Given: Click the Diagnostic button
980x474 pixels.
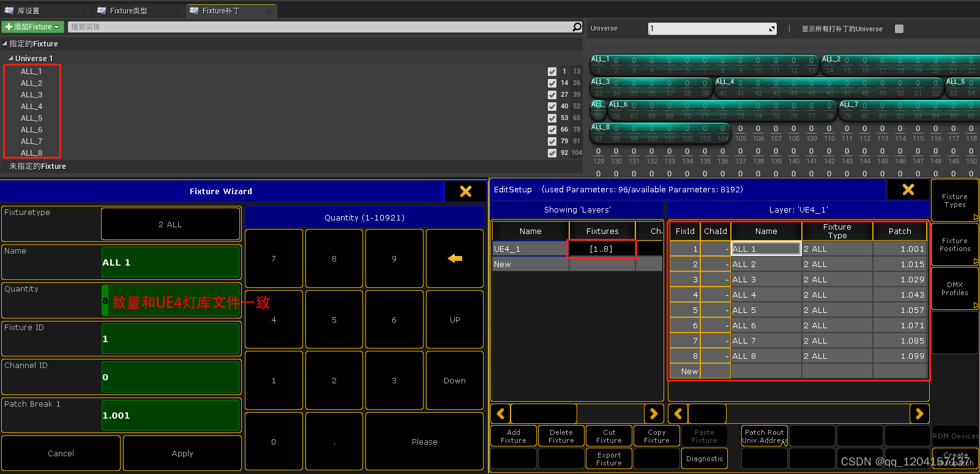Looking at the screenshot, I should [x=705, y=459].
